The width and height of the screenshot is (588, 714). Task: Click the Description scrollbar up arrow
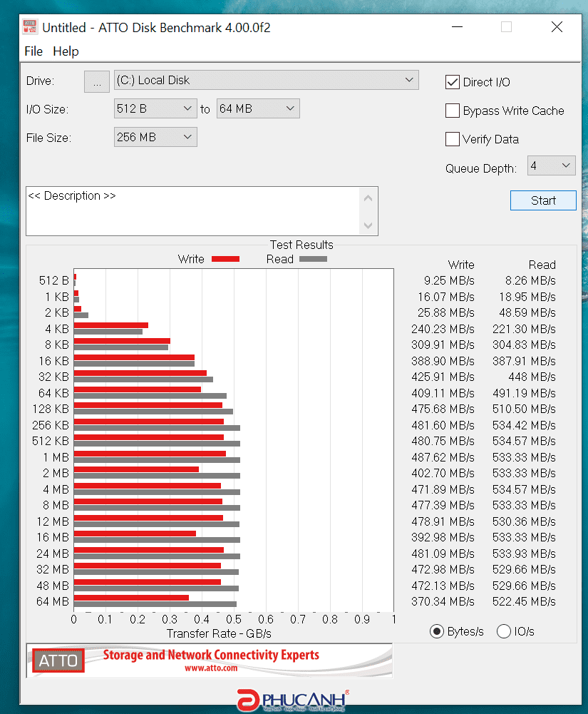[x=368, y=198]
